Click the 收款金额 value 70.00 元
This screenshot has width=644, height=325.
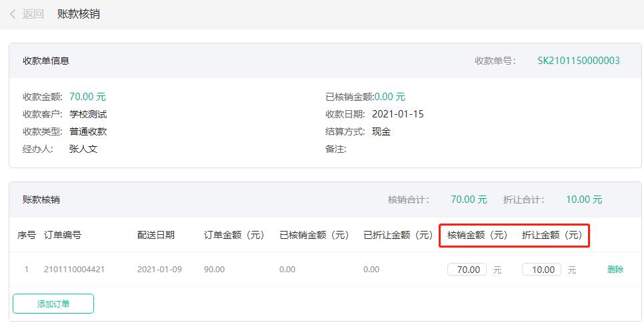click(x=87, y=97)
